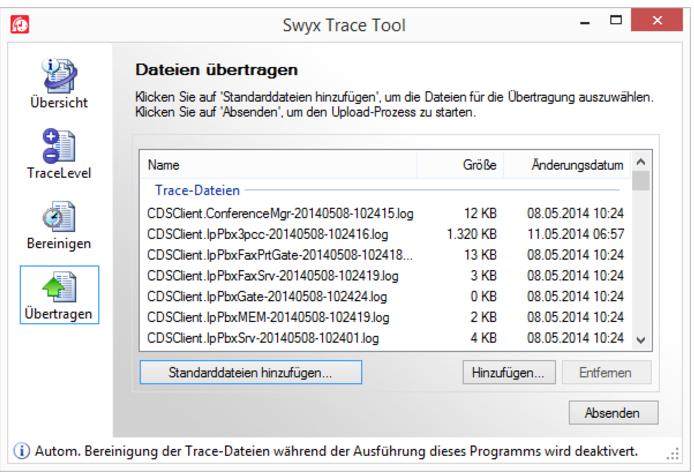Click the file list scroll-down arrow
The height and width of the screenshot is (476, 694).
pos(641,340)
